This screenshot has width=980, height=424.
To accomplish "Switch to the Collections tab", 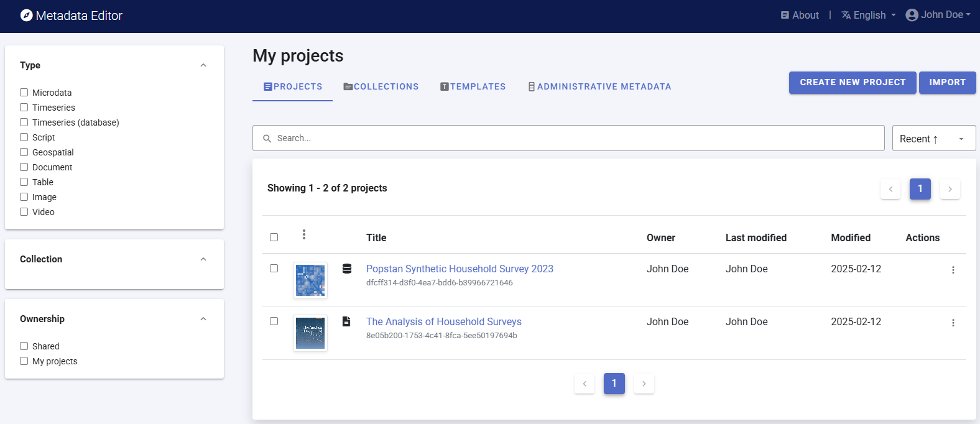I will pos(381,86).
